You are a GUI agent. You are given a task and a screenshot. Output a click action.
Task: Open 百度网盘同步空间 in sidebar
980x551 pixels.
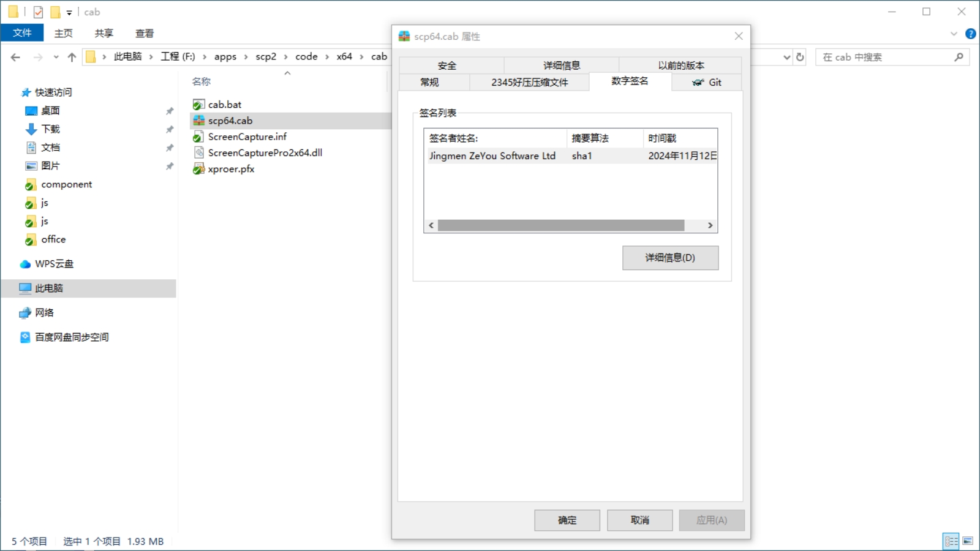pos(72,337)
